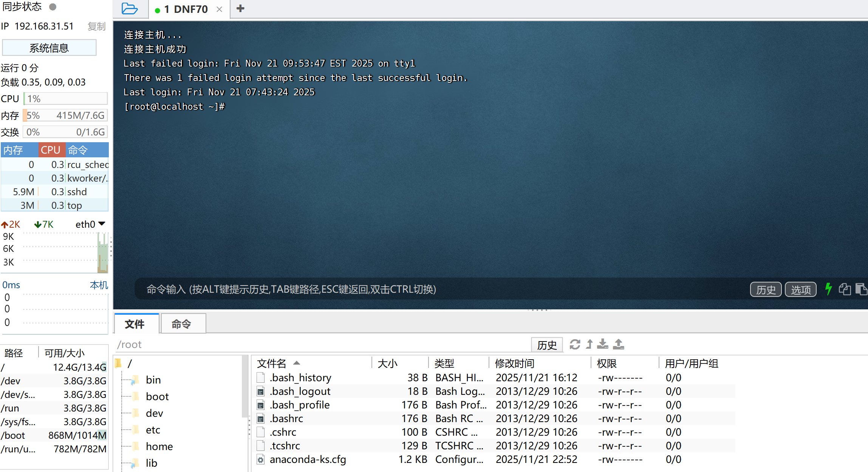Viewport: 868px width, 472px height.
Task: Expand the etc folder in the tree
Action: coord(153,430)
